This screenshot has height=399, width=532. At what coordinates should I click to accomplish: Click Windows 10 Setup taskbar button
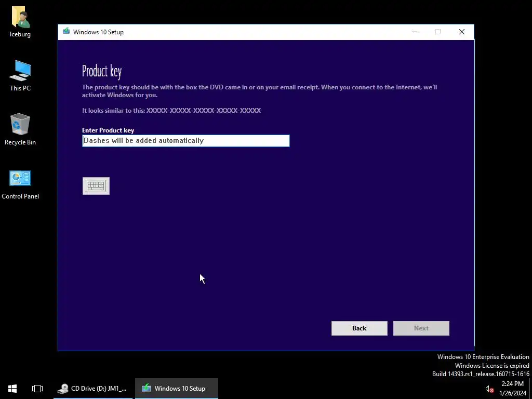point(177,389)
